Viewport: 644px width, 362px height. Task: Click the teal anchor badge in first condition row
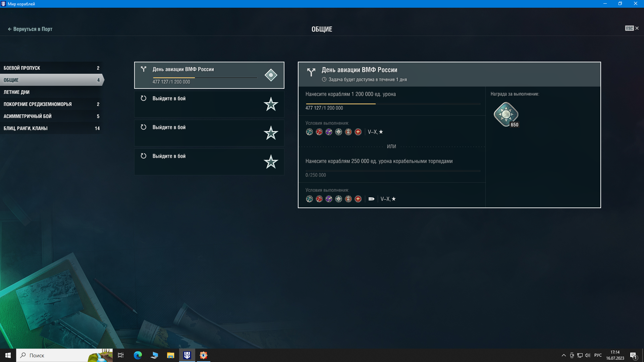pyautogui.click(x=309, y=132)
